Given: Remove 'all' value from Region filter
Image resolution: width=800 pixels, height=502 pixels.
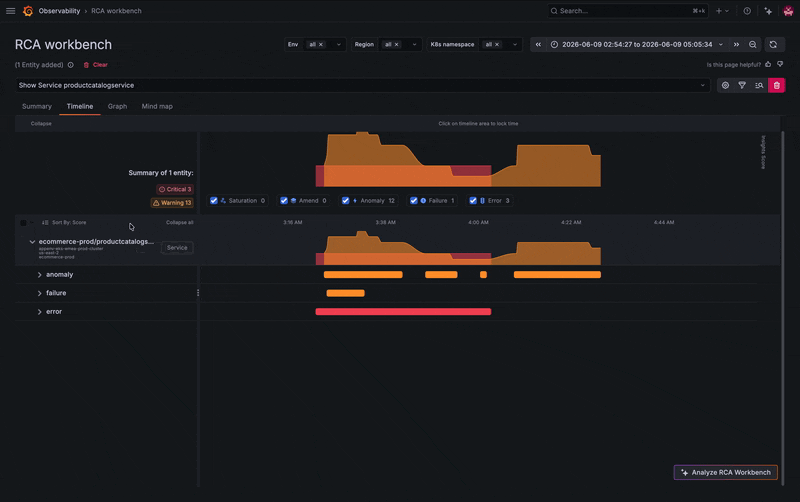Looking at the screenshot, I should coord(396,44).
